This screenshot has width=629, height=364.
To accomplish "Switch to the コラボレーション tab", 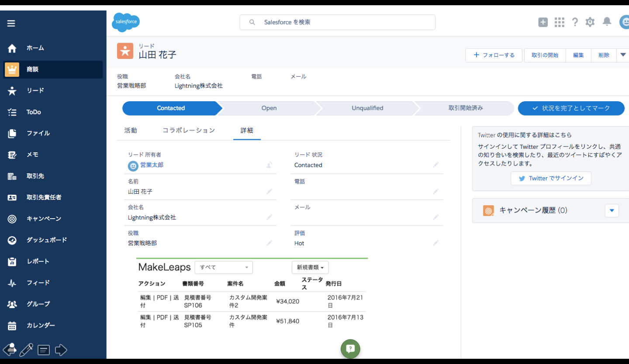I will (189, 130).
